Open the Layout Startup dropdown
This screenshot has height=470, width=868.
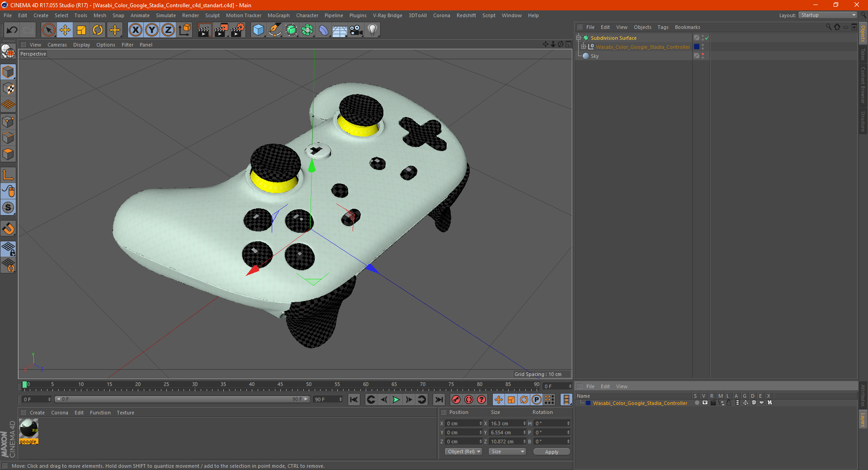click(828, 15)
